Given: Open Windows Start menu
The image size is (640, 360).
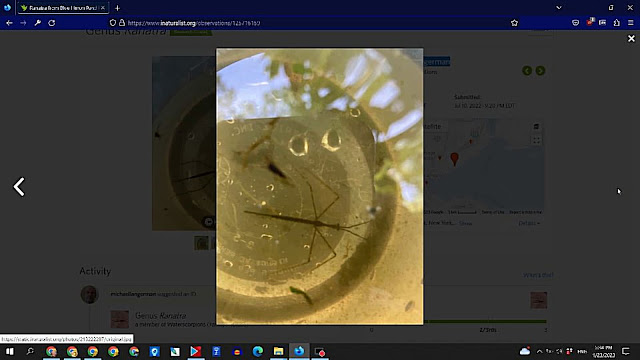Looking at the screenshot, I should point(9,351).
